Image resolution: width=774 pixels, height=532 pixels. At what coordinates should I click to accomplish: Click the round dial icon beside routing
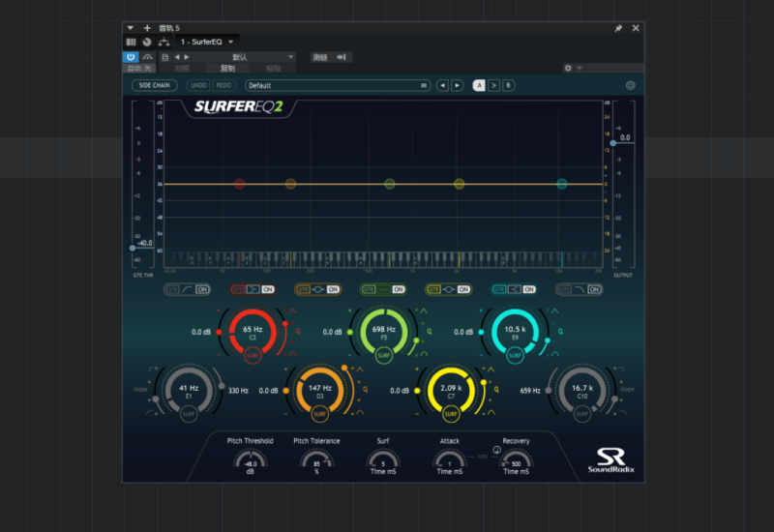[147, 42]
